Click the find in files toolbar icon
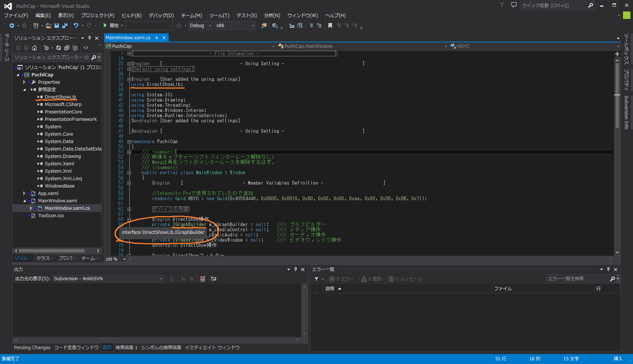Viewport: 633px width, 364px height. click(x=264, y=26)
